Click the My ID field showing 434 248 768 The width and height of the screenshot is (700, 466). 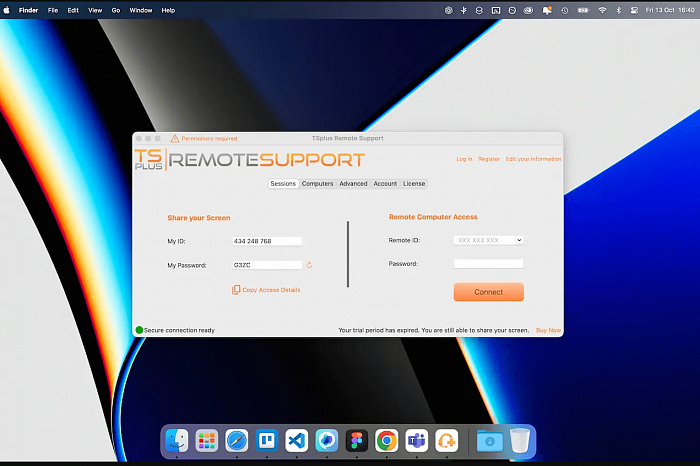[267, 241]
